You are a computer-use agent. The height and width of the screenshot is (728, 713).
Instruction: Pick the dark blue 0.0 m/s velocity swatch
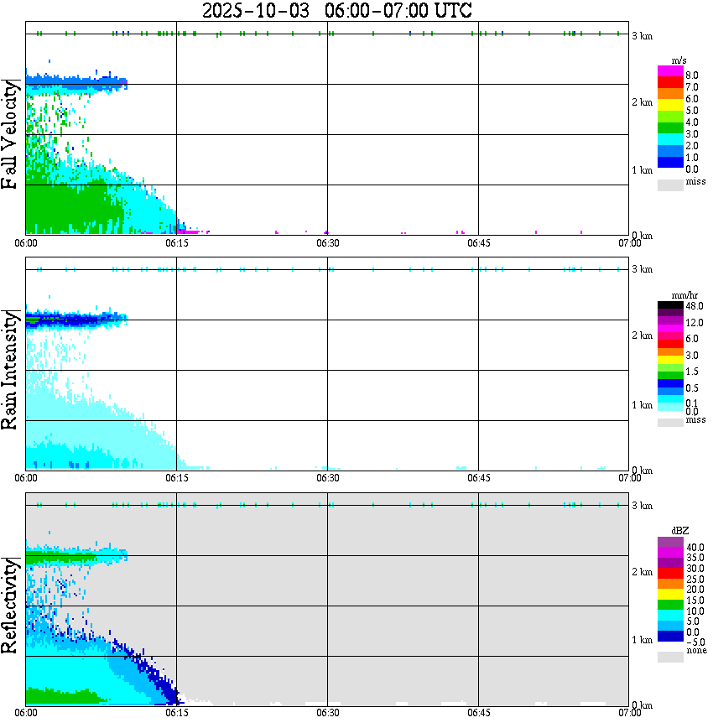click(670, 162)
